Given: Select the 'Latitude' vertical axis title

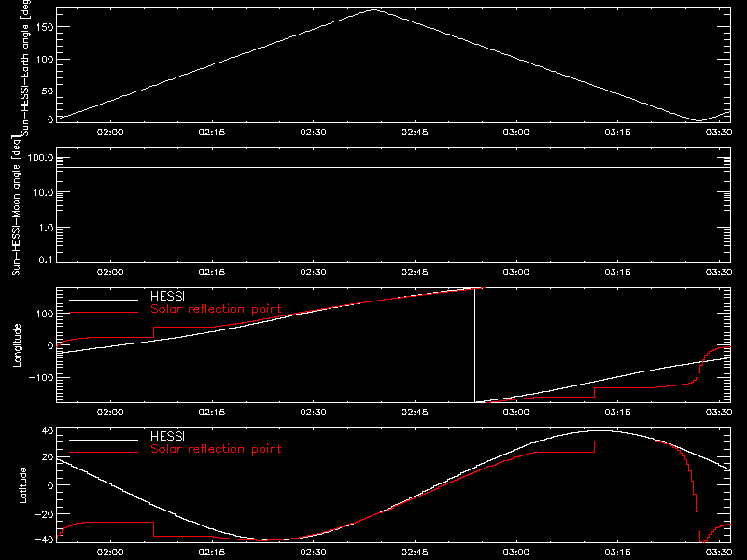Looking at the screenshot, I should [x=22, y=485].
